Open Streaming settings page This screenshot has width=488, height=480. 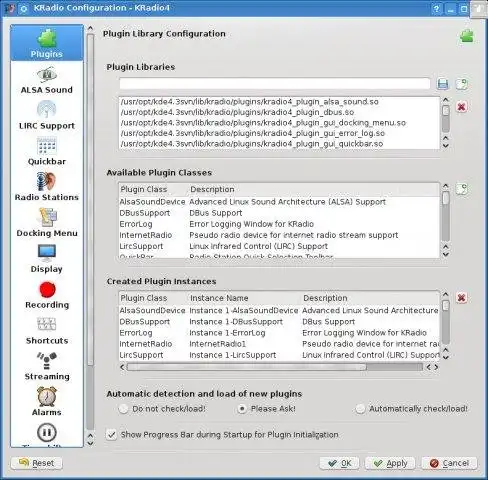pyautogui.click(x=47, y=367)
